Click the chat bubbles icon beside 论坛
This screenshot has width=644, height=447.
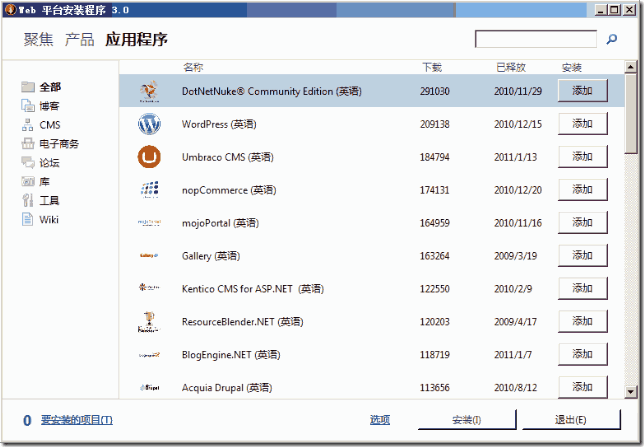tap(28, 162)
